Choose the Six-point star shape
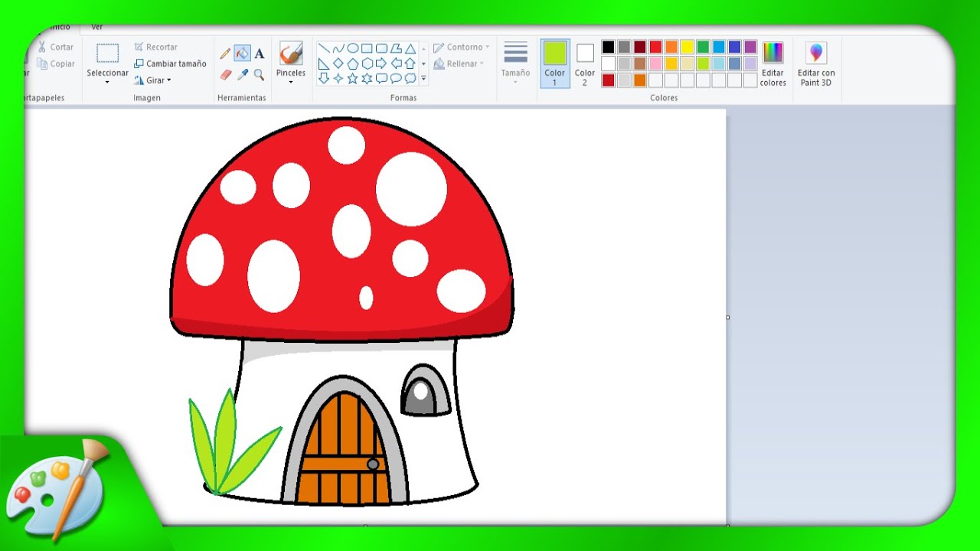980x551 pixels. click(x=367, y=78)
